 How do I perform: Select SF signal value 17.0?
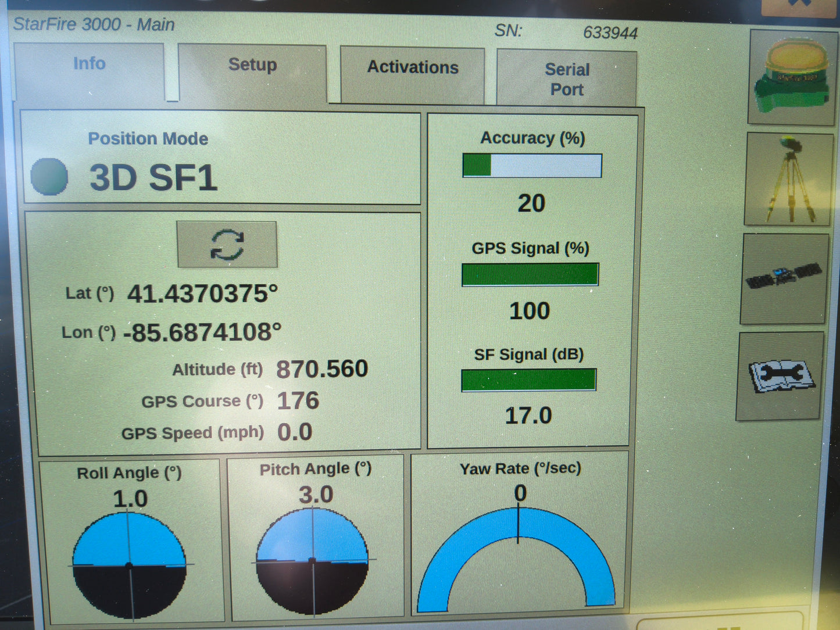point(528,416)
